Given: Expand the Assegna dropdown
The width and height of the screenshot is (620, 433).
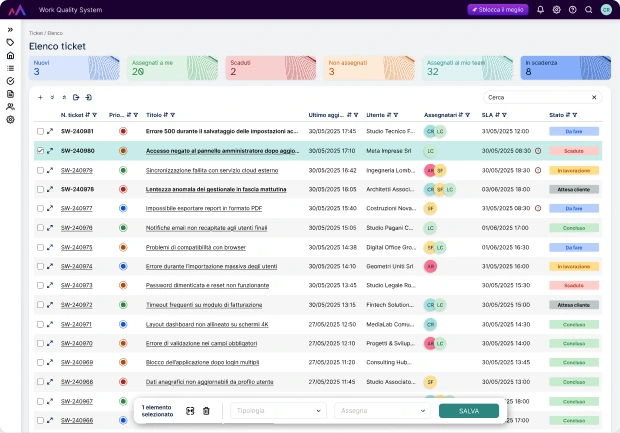Looking at the screenshot, I should tap(382, 411).
